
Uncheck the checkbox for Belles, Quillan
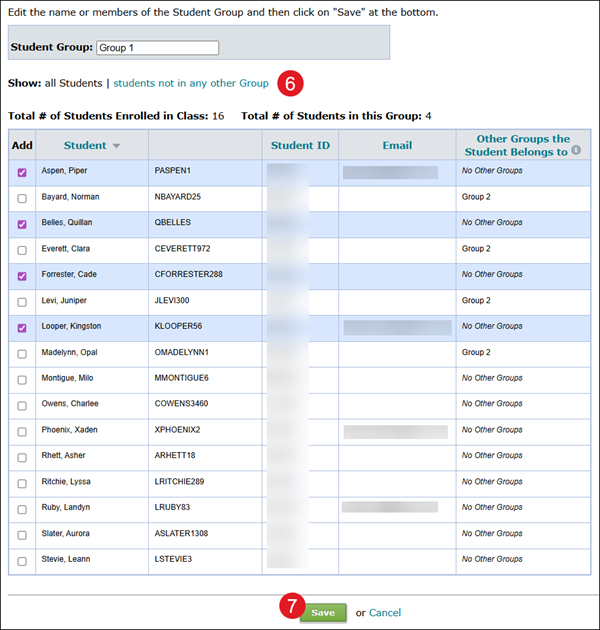pyautogui.click(x=22, y=224)
